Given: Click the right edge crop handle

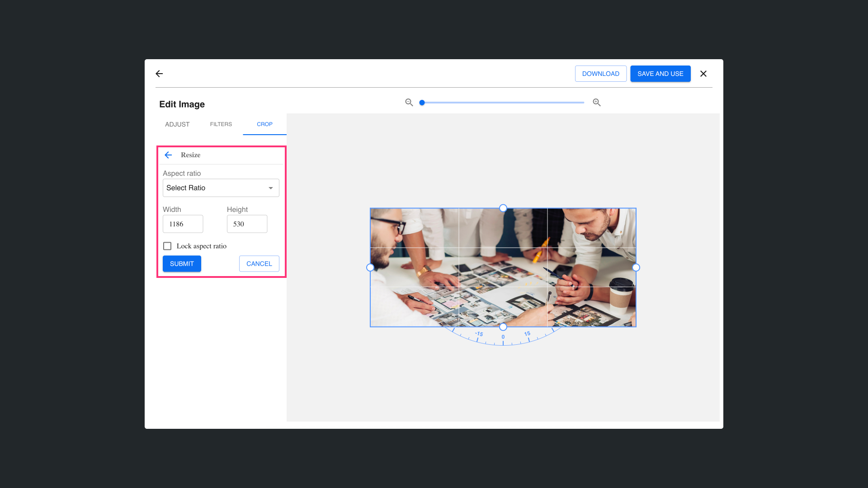Looking at the screenshot, I should click(x=636, y=267).
